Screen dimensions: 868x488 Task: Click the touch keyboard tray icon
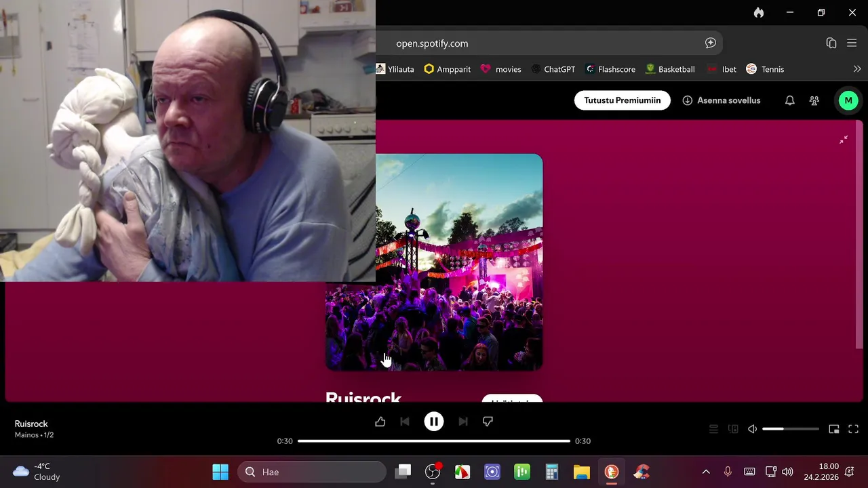749,472
